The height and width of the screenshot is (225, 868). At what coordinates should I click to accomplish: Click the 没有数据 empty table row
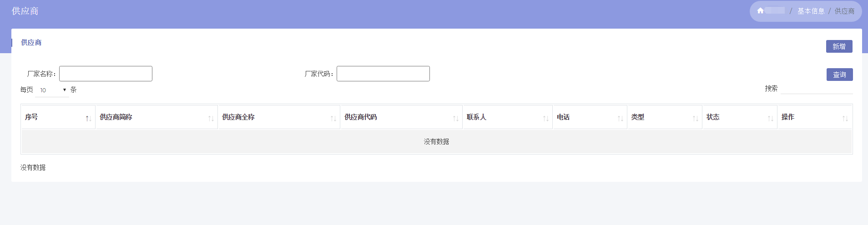tap(436, 142)
